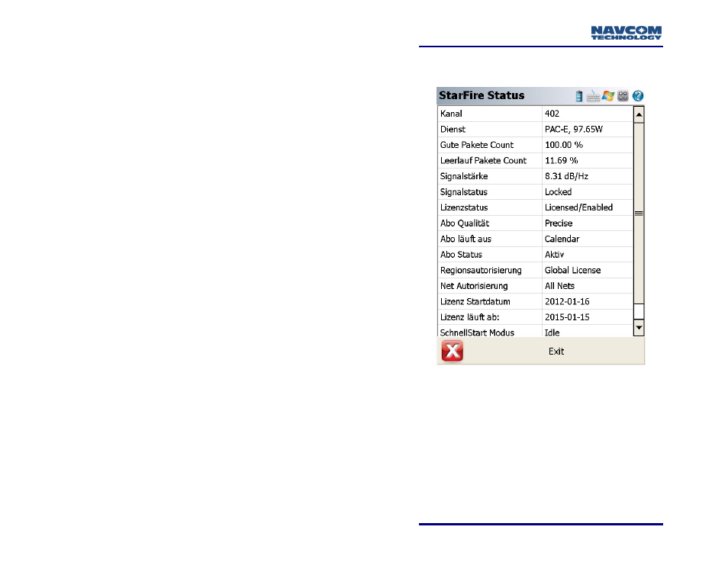This screenshot has width=728, height=562.
Task: Open the blue help question mark
Action: tap(638, 96)
